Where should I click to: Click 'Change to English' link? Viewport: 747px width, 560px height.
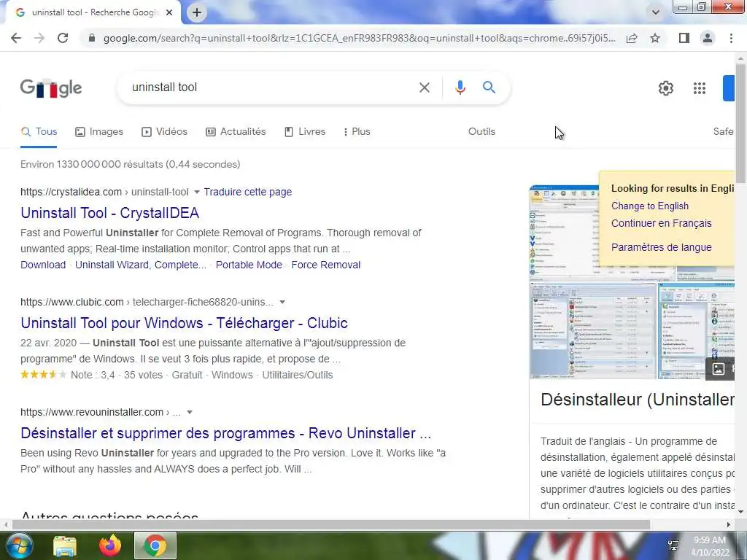(650, 206)
